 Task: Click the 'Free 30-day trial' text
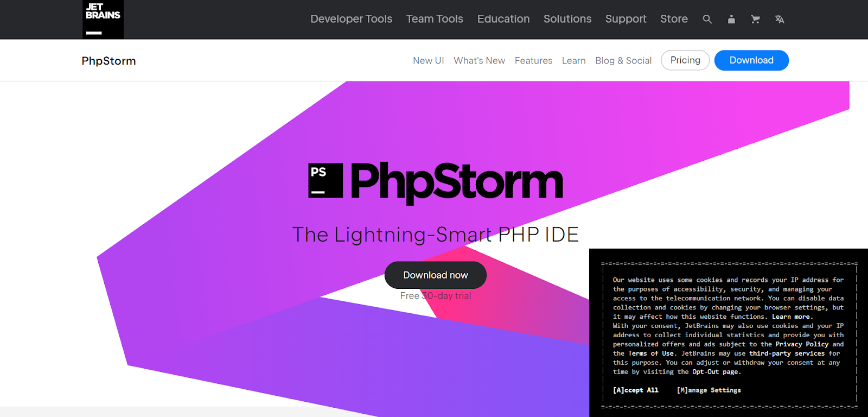[436, 296]
